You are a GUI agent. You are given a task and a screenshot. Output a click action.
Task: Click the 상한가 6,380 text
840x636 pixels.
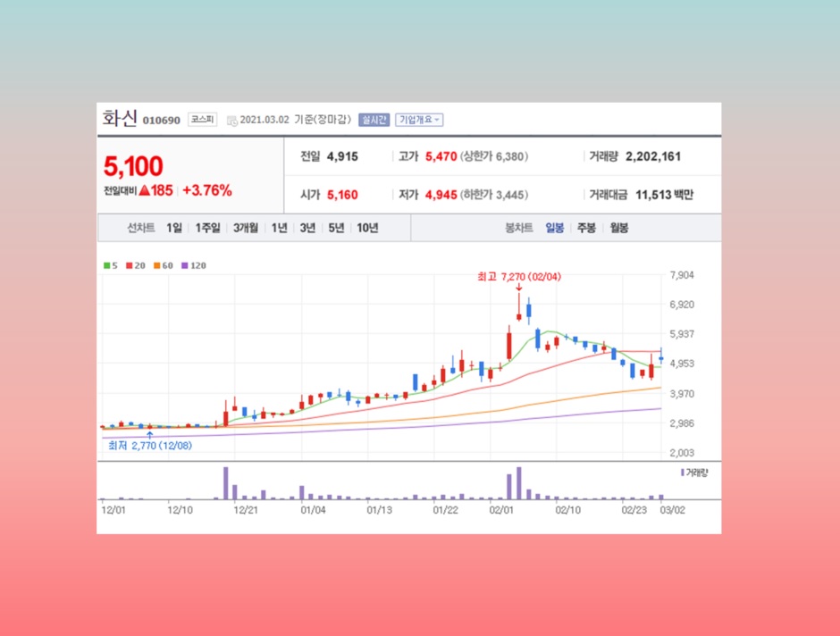coord(494,156)
